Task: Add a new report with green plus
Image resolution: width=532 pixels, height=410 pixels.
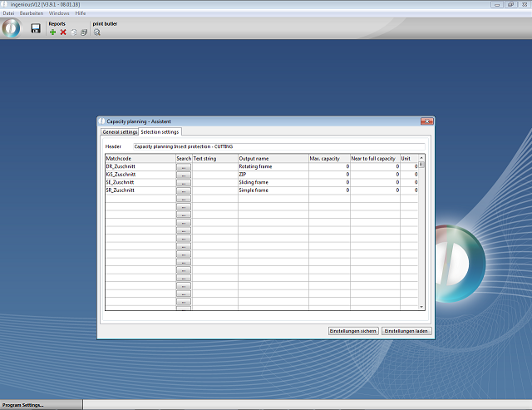Action: tap(52, 32)
